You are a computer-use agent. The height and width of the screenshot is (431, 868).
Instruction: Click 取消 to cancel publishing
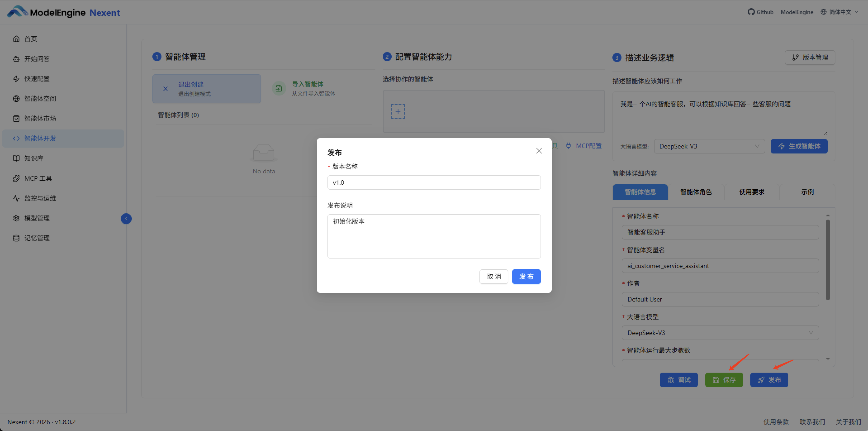click(494, 277)
